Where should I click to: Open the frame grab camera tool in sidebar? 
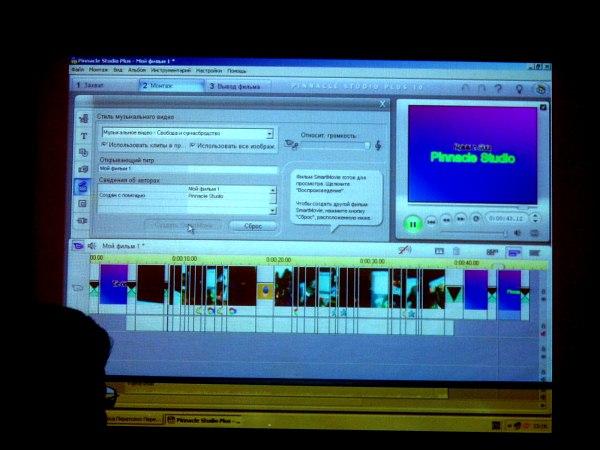tap(83, 169)
